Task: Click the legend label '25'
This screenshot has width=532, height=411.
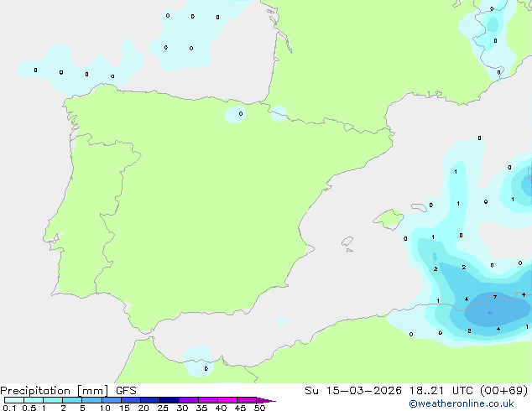Action: click(163, 408)
